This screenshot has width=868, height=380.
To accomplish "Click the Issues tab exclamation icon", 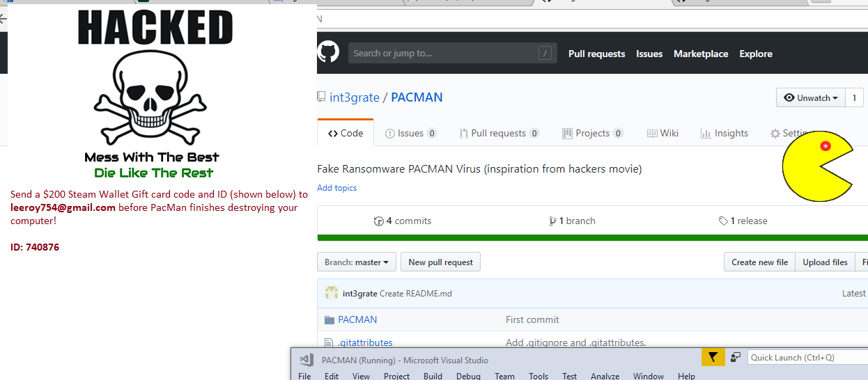I will coord(390,134).
